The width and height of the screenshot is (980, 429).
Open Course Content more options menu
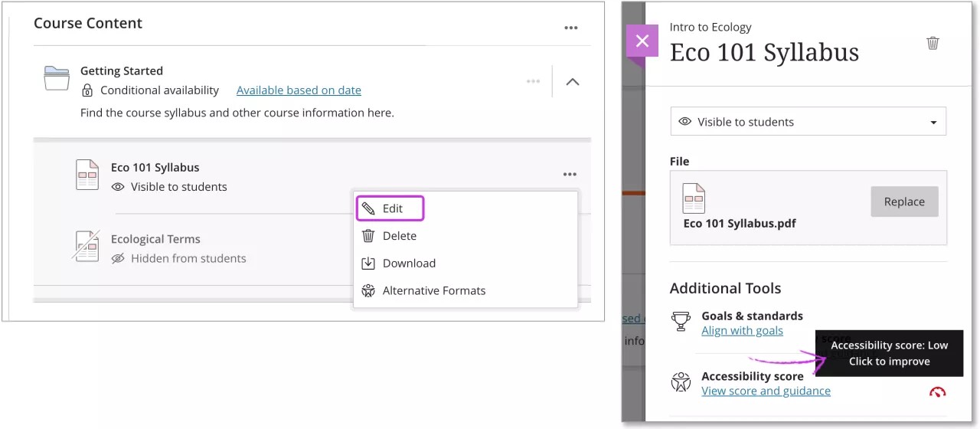pyautogui.click(x=571, y=28)
